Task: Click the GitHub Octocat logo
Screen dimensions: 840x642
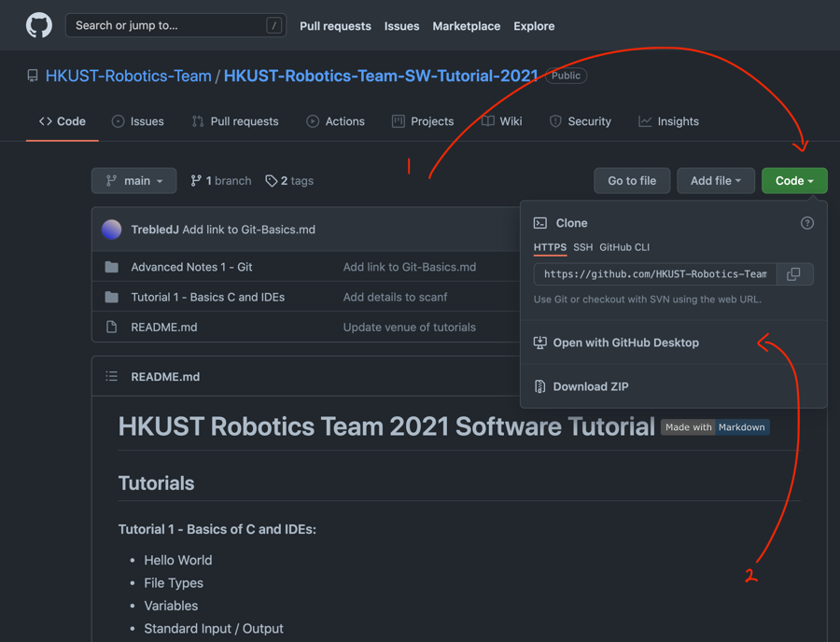Action: tap(39, 25)
